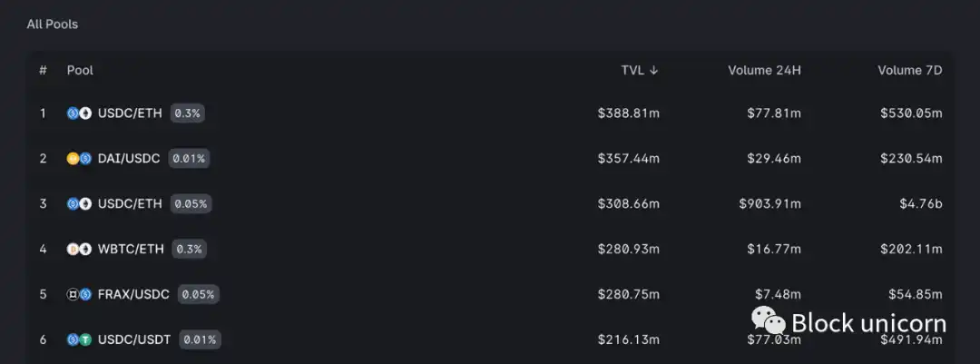Click the 0.01% fee badge on DAI/USDC
The image size is (980, 364).
[189, 158]
